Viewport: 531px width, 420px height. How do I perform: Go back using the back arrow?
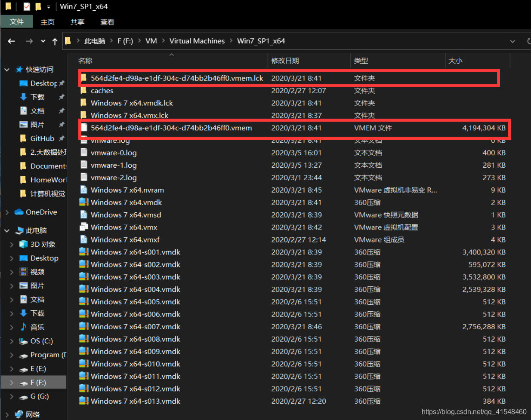tap(12, 41)
